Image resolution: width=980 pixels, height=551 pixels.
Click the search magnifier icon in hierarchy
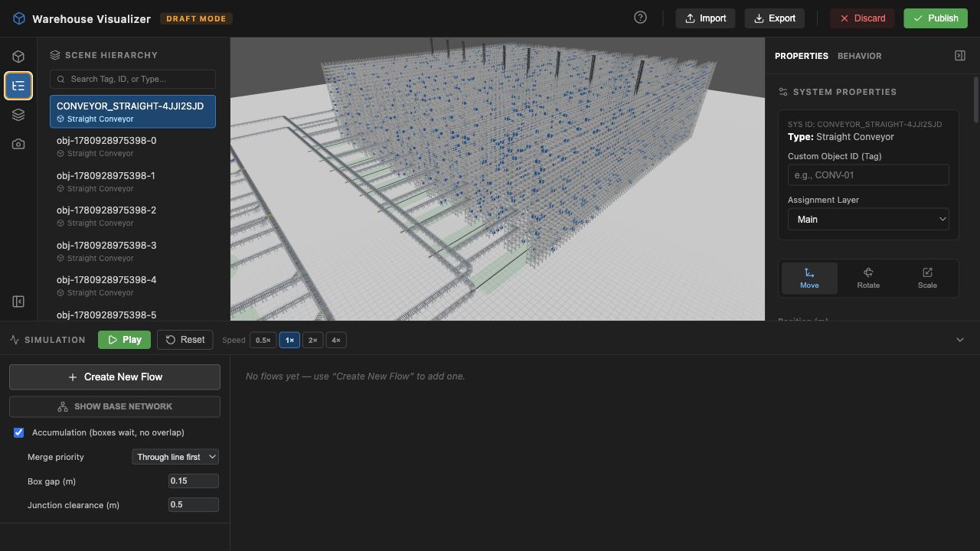click(62, 79)
